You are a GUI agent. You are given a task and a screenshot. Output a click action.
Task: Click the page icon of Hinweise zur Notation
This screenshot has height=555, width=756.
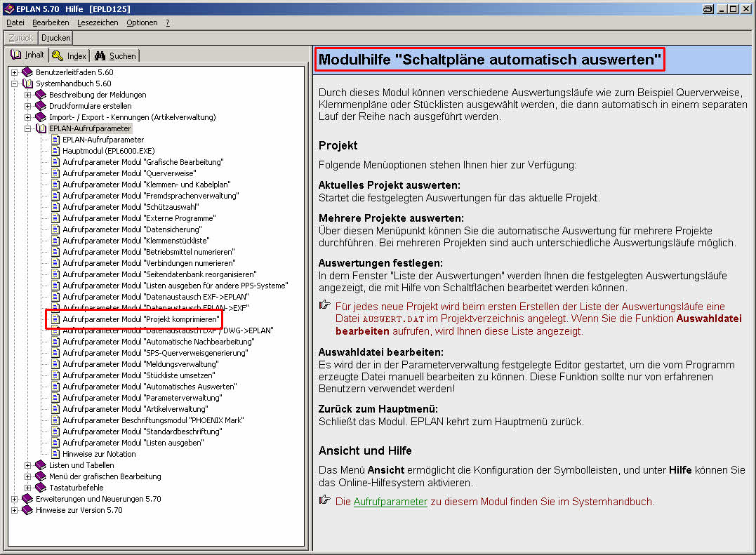pos(55,454)
